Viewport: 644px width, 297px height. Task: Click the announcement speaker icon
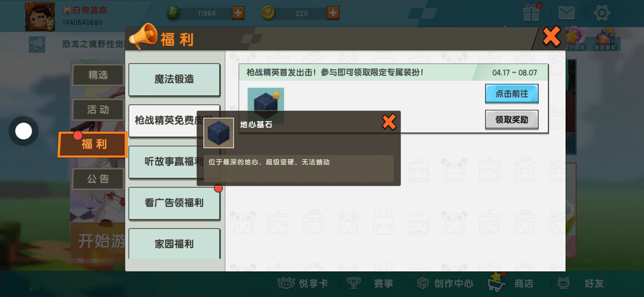tap(37, 44)
